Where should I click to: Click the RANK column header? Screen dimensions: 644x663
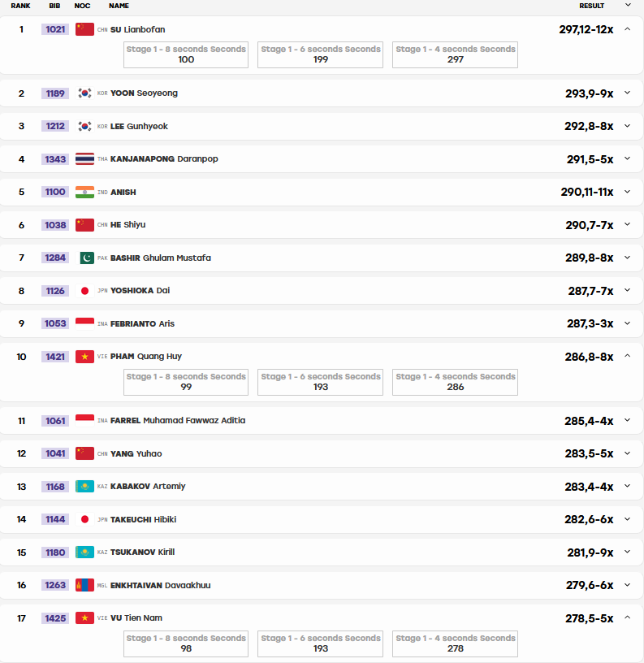point(20,6)
